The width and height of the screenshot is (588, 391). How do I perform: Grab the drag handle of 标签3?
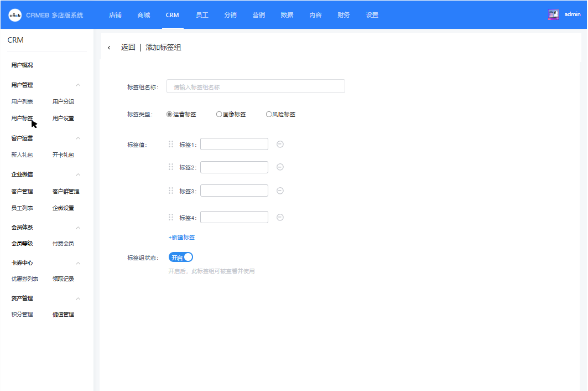pyautogui.click(x=171, y=191)
